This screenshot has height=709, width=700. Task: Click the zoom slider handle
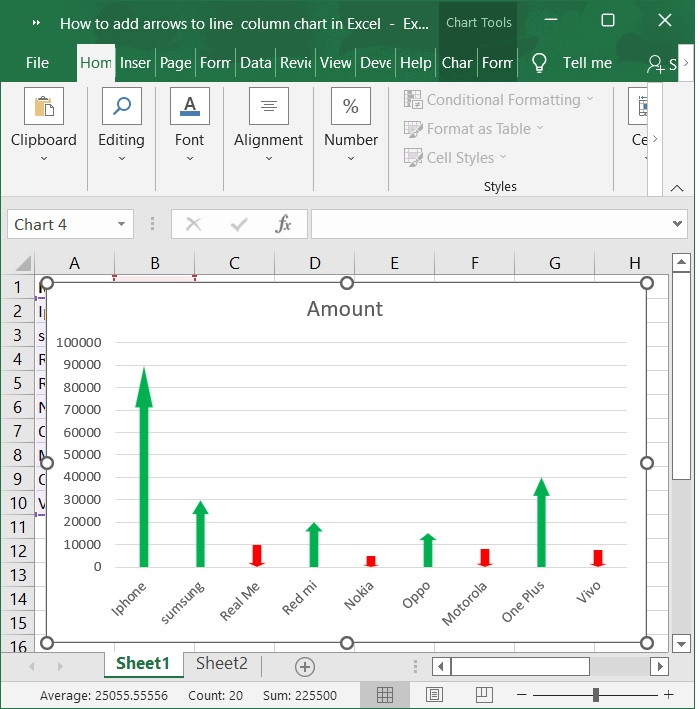596,695
